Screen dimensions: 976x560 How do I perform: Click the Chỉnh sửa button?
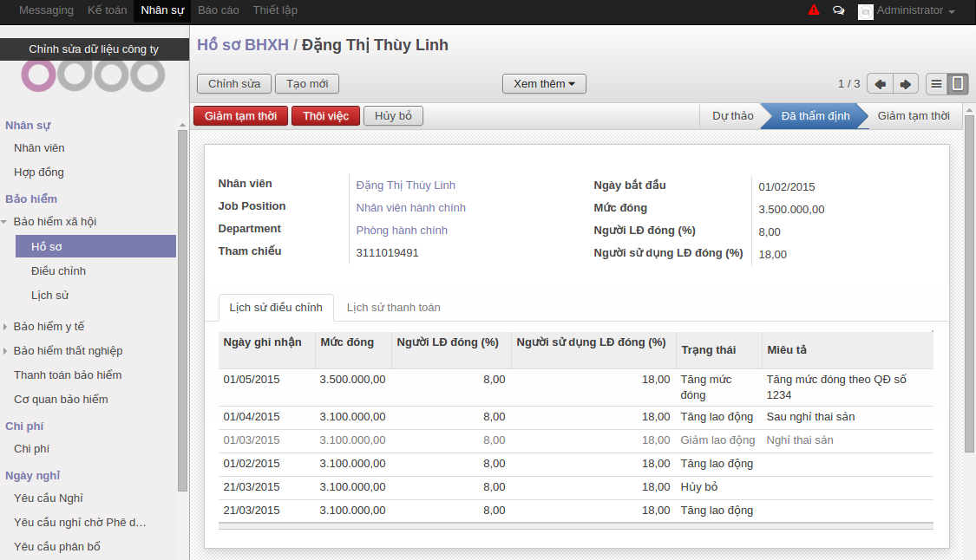click(234, 84)
